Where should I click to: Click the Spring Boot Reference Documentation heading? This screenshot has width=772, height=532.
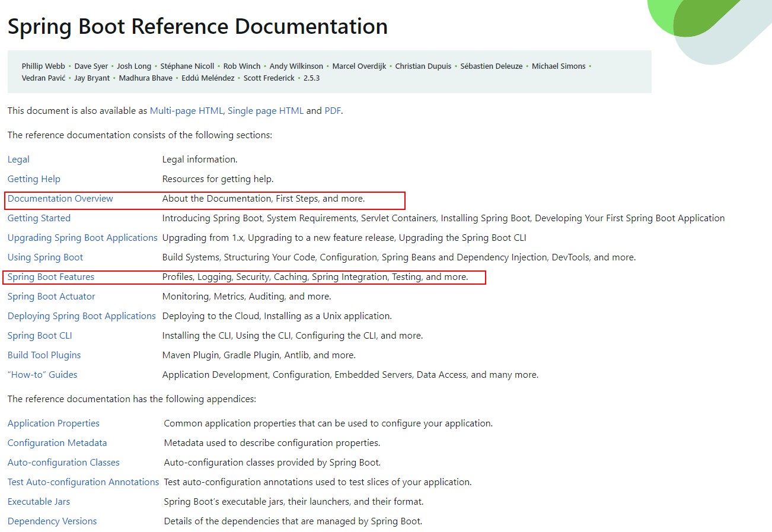[x=197, y=27]
